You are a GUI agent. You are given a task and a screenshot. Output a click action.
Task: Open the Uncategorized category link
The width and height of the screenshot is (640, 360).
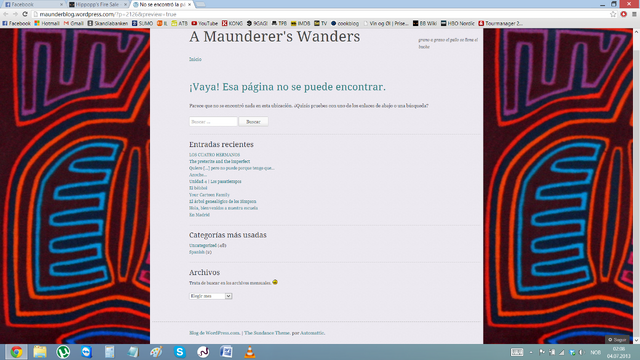202,245
